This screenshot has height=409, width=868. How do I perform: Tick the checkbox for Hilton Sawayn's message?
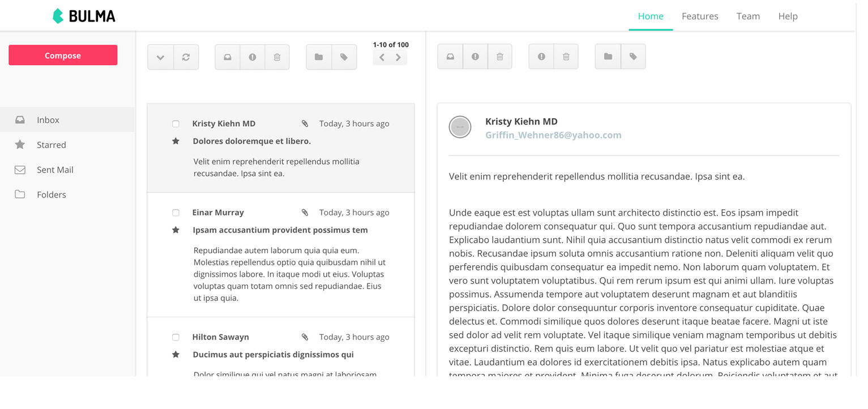tap(176, 337)
